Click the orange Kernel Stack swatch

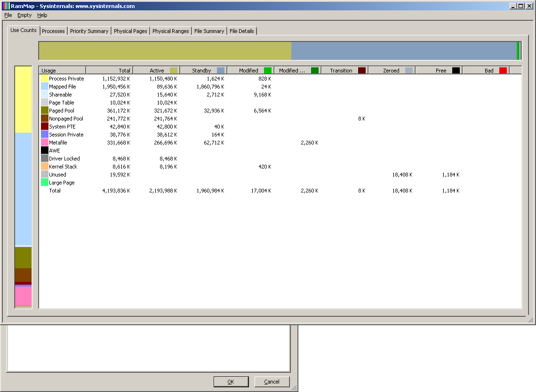click(45, 167)
